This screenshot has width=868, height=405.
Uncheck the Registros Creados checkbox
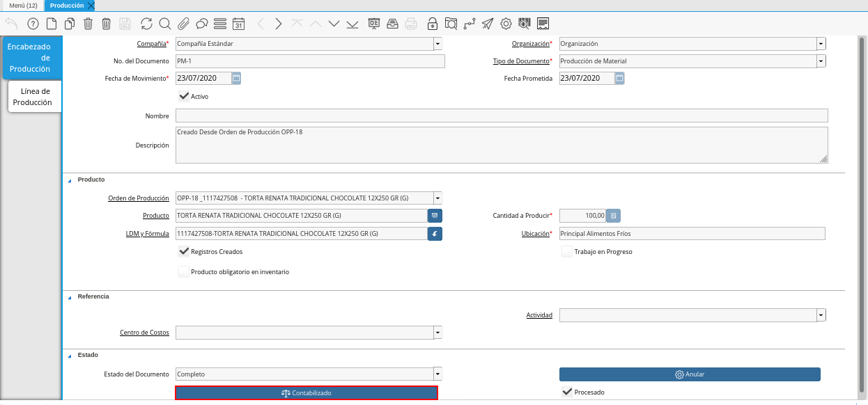click(185, 252)
